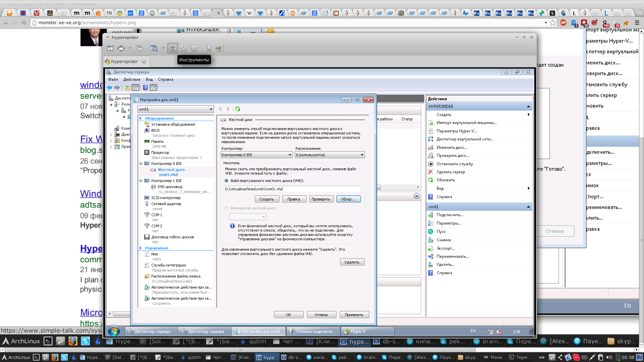Open the Справка menu in Server Manager
This screenshot has height=362, width=644.
(x=165, y=79)
